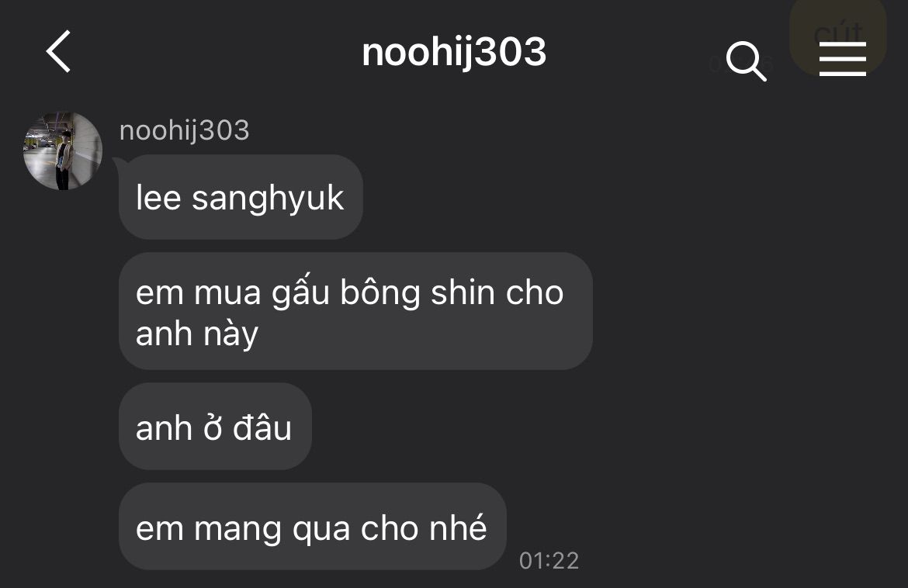Click the faded timestamp behind search icon
The height and width of the screenshot is (588, 908).
(x=741, y=64)
